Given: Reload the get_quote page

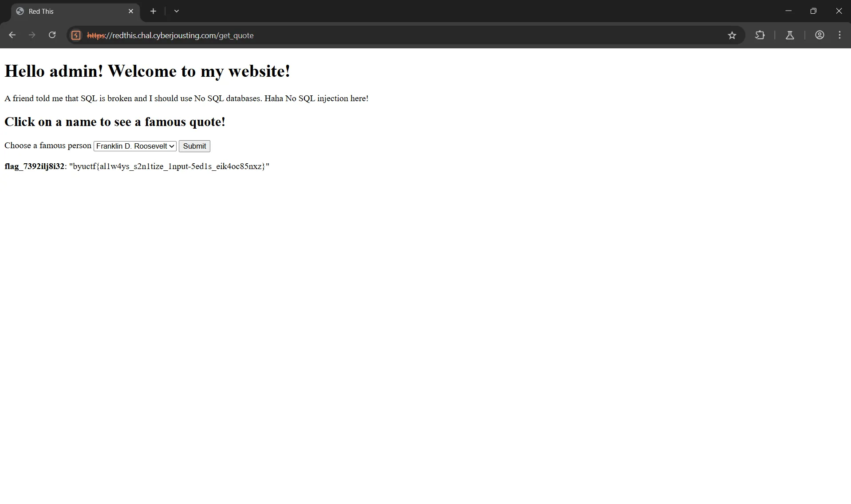Looking at the screenshot, I should point(52,35).
